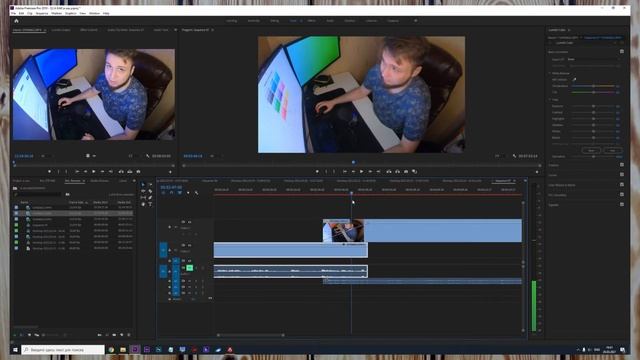Toggle the Vignette section checkbox
The width and height of the screenshot is (640, 360).
(622, 204)
